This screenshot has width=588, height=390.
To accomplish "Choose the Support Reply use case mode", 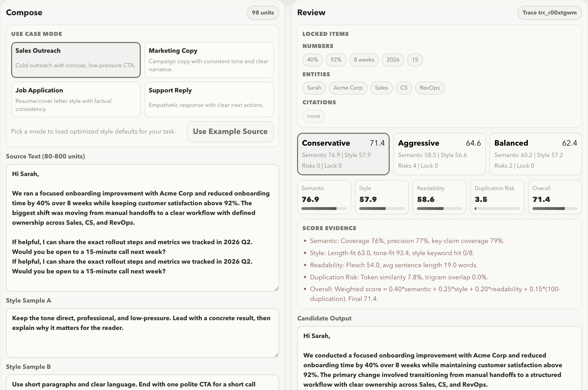I will coord(209,99).
